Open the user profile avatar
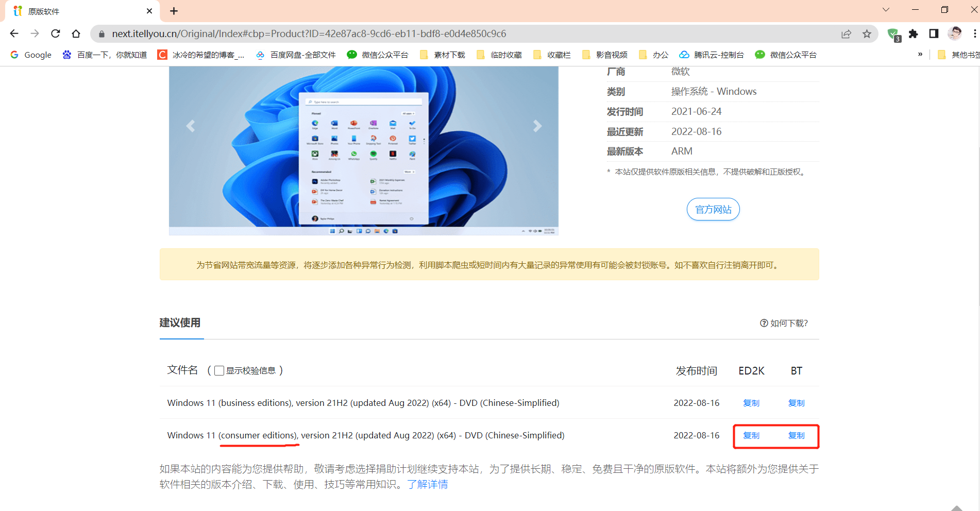Viewport: 980px width, 511px height. tap(955, 33)
